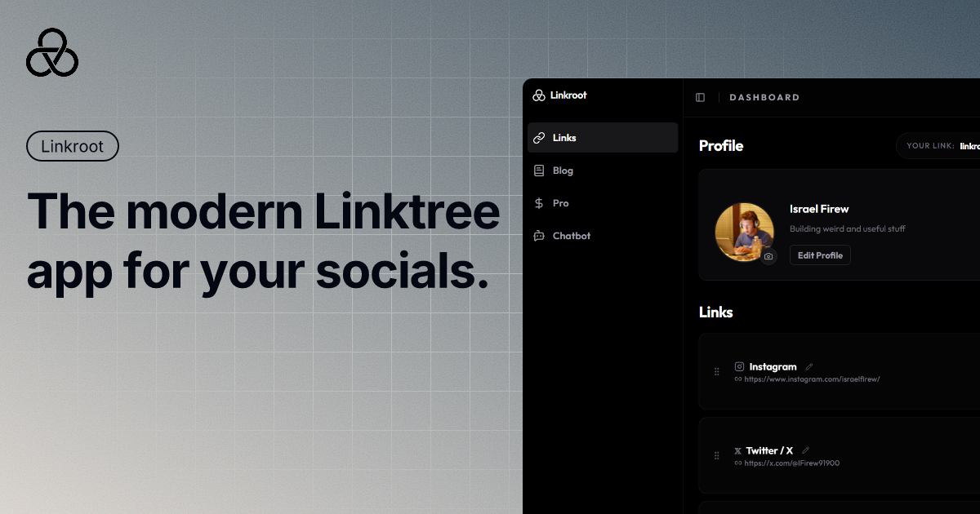Click the pencil icon next to Instagram
Screen dimensions: 980x514
808,366
